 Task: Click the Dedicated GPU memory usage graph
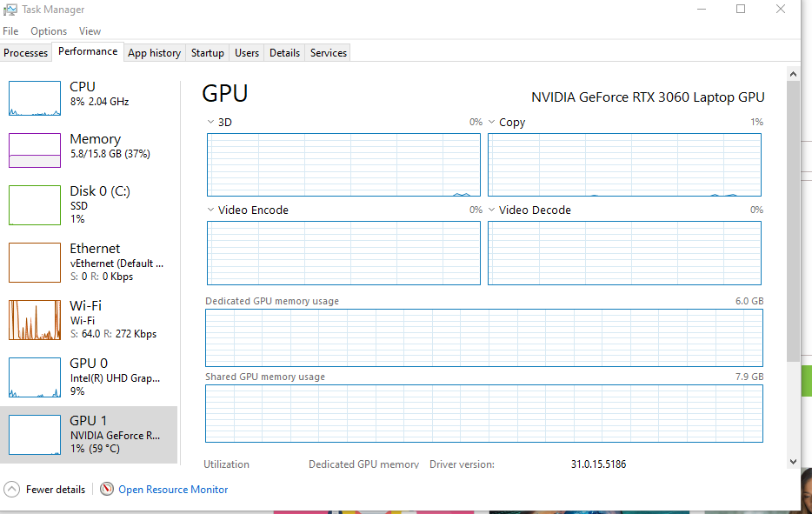[483, 337]
